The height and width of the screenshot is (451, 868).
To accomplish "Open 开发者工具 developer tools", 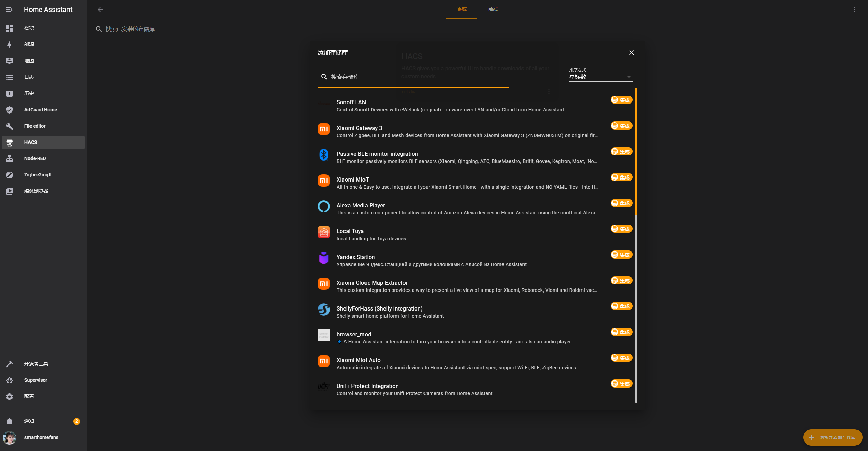I will click(x=43, y=364).
